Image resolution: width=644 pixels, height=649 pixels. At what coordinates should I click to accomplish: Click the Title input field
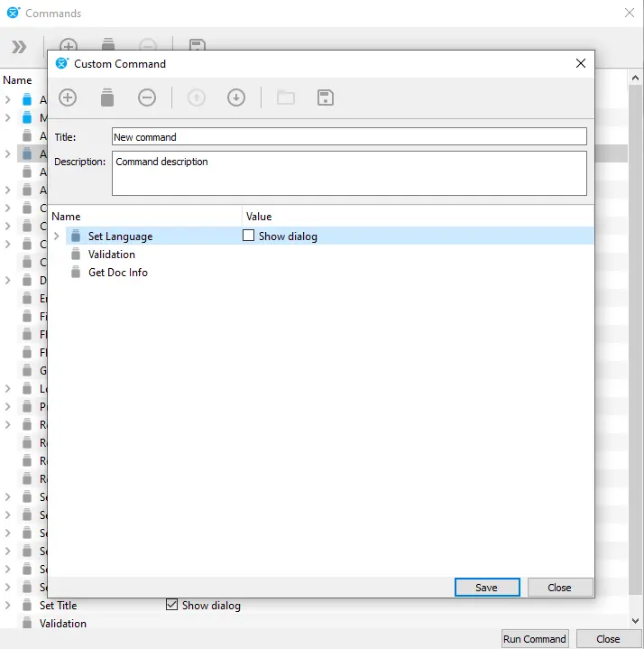coord(349,136)
